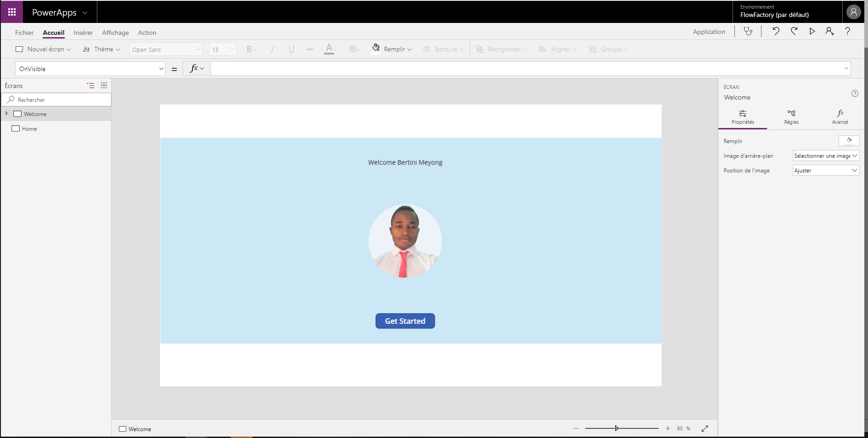Click the Share user icon

pyautogui.click(x=829, y=31)
